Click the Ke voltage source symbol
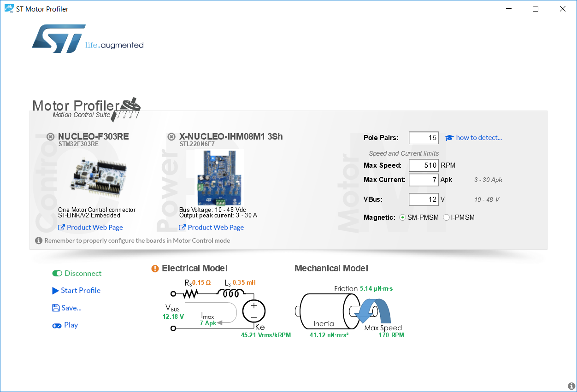The image size is (577, 392). coord(253,311)
